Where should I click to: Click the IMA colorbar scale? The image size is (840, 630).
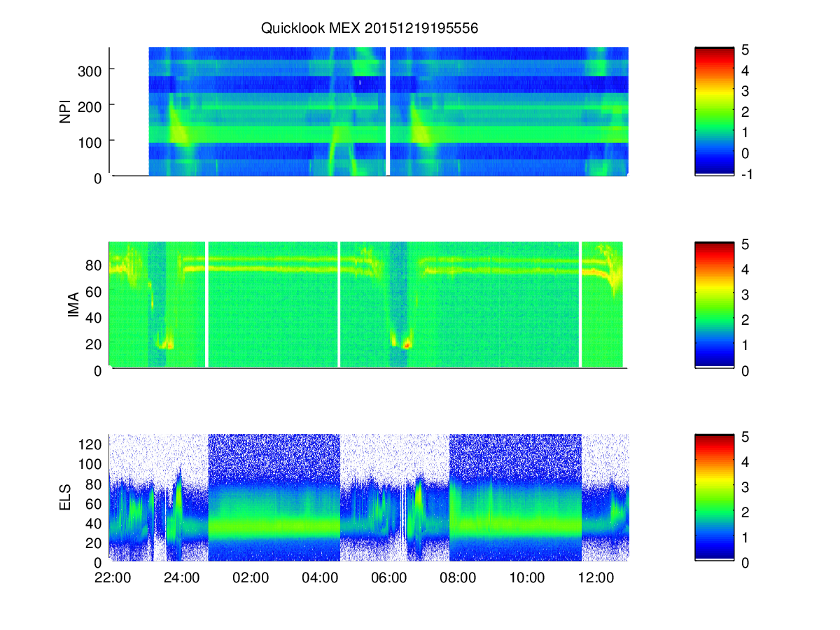click(x=715, y=304)
